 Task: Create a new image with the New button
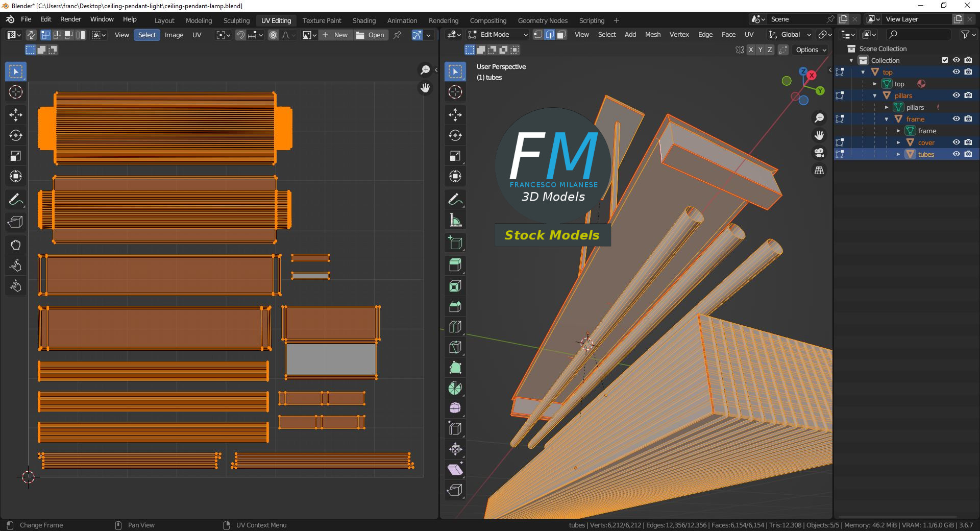pyautogui.click(x=335, y=35)
